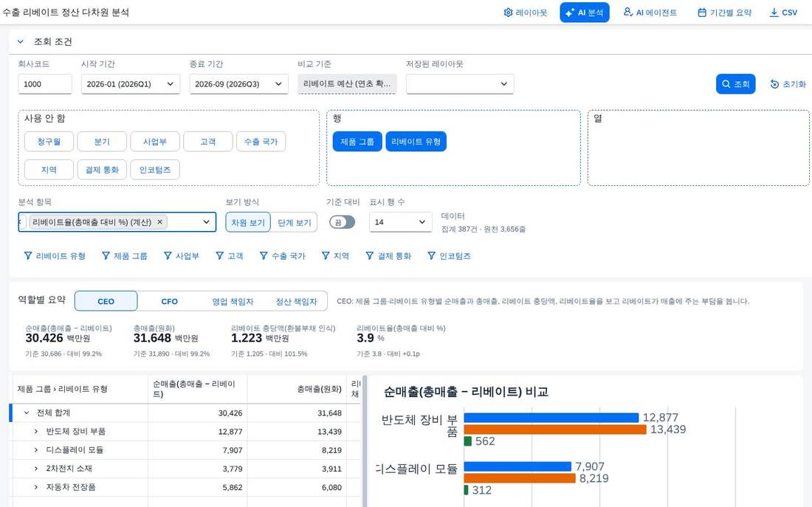Expand the 자동차 전장품 row
Screen dimensions: 812x507
(35, 487)
